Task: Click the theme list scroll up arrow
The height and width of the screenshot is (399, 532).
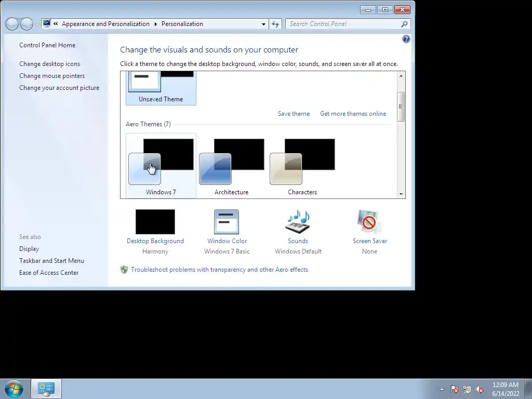Action: tap(401, 76)
